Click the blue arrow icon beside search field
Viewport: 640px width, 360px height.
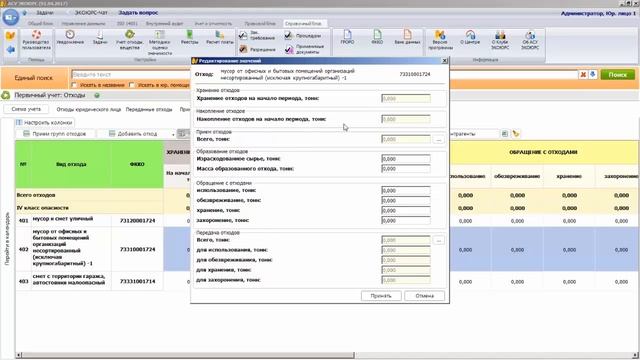(x=593, y=75)
